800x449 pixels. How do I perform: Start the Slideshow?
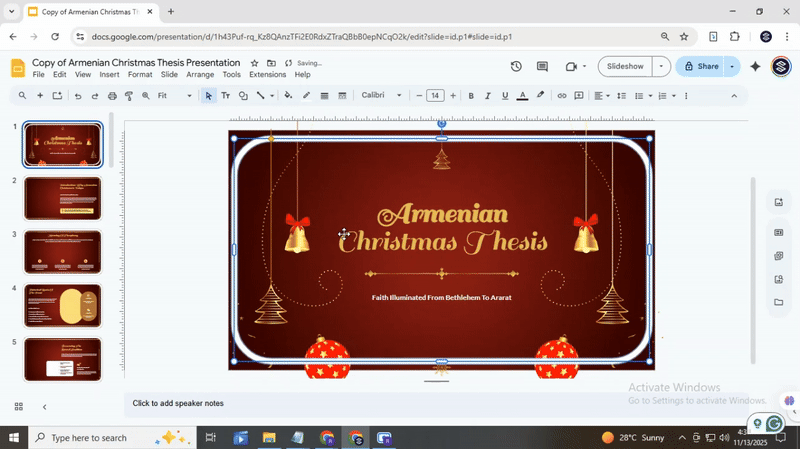coord(625,66)
